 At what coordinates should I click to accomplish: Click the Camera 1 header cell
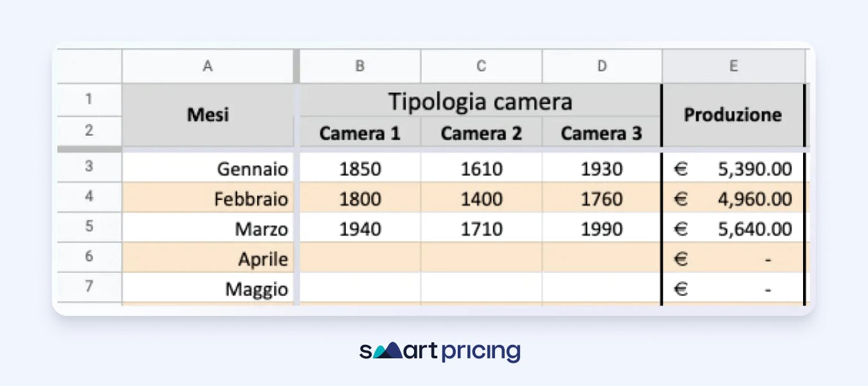point(360,133)
